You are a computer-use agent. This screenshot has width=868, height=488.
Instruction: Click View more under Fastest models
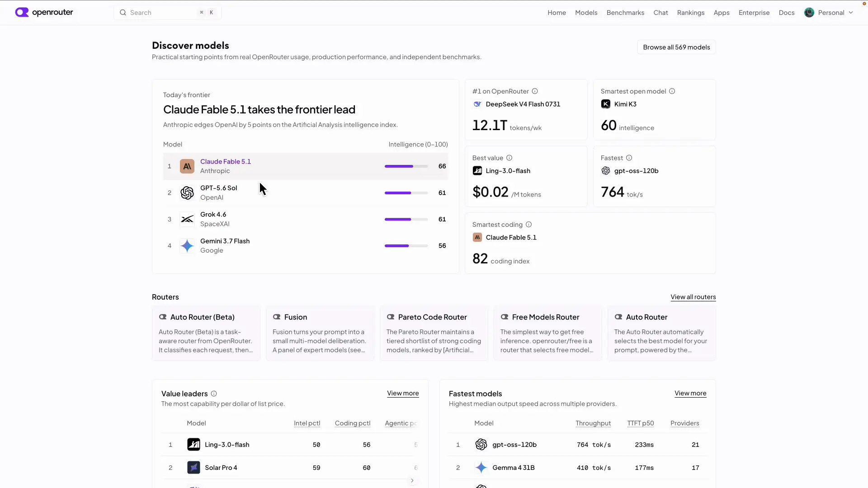pyautogui.click(x=690, y=393)
